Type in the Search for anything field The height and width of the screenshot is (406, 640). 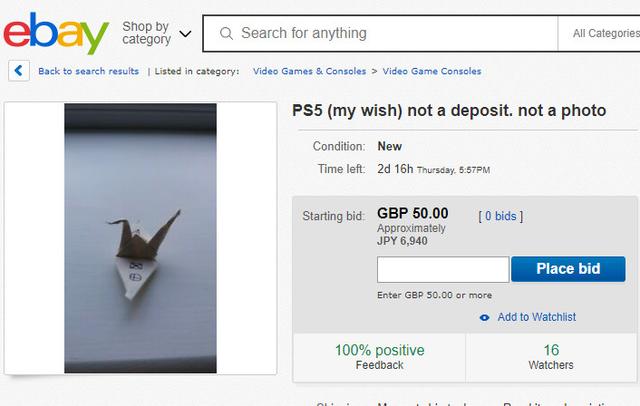click(390, 33)
